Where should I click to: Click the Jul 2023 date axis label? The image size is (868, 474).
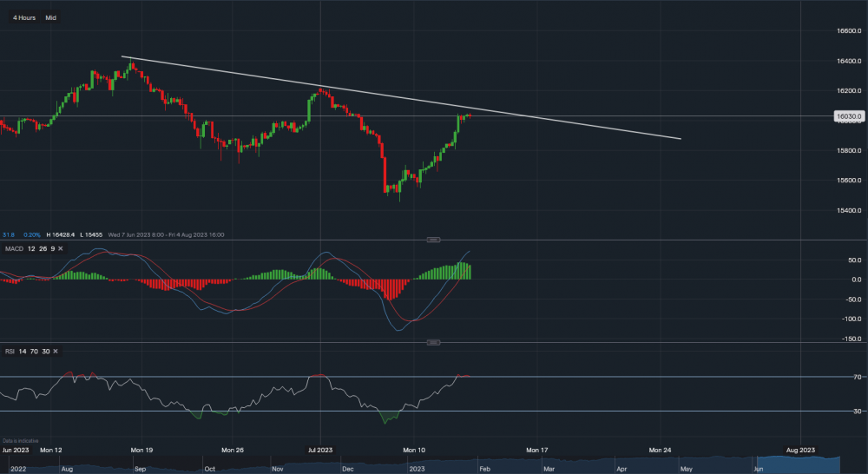pos(320,451)
